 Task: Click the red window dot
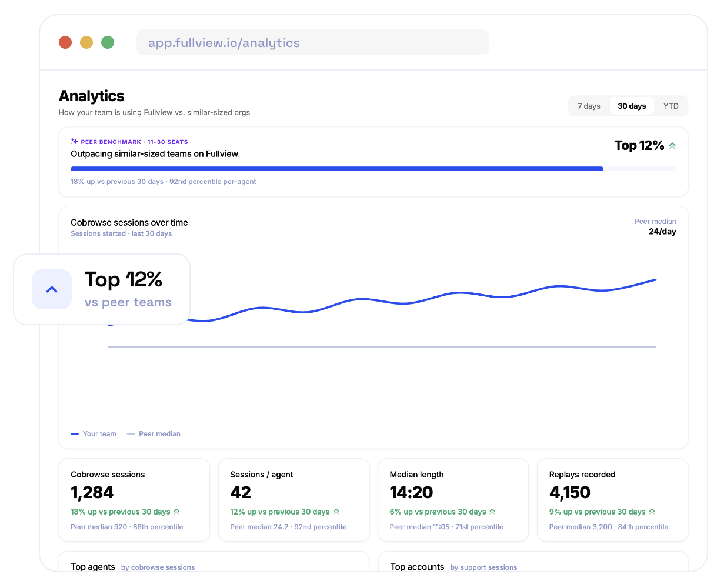tap(65, 42)
